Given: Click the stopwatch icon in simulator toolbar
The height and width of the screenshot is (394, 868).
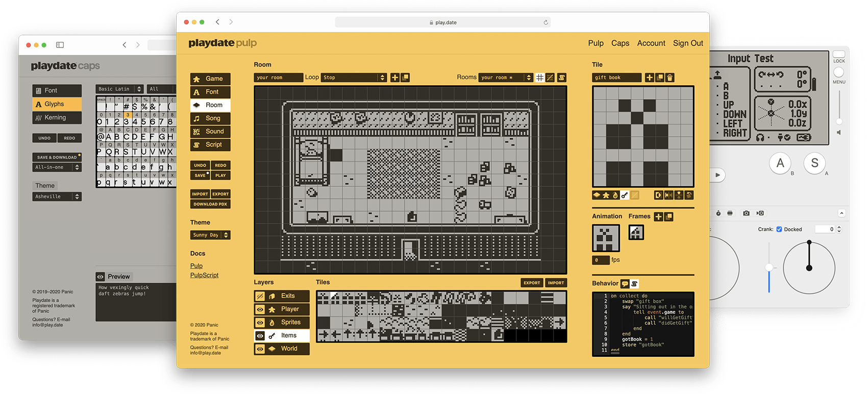Looking at the screenshot, I should (718, 213).
